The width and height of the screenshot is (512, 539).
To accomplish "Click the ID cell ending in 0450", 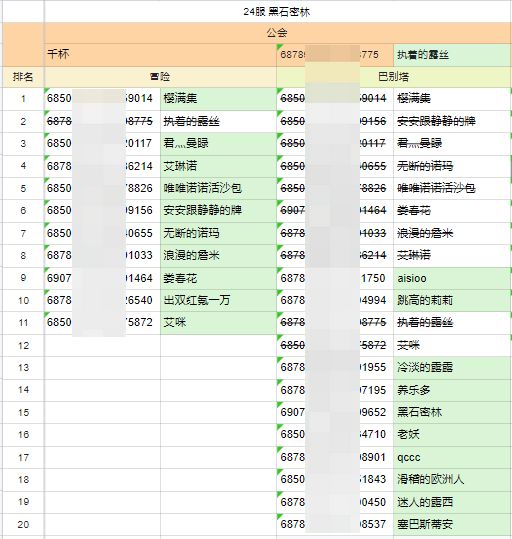I will pyautogui.click(x=335, y=502).
